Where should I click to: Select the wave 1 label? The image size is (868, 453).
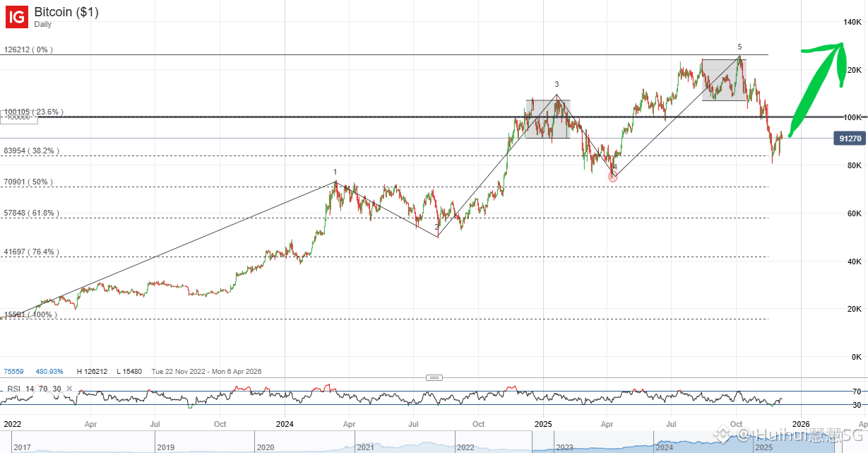[x=335, y=172]
